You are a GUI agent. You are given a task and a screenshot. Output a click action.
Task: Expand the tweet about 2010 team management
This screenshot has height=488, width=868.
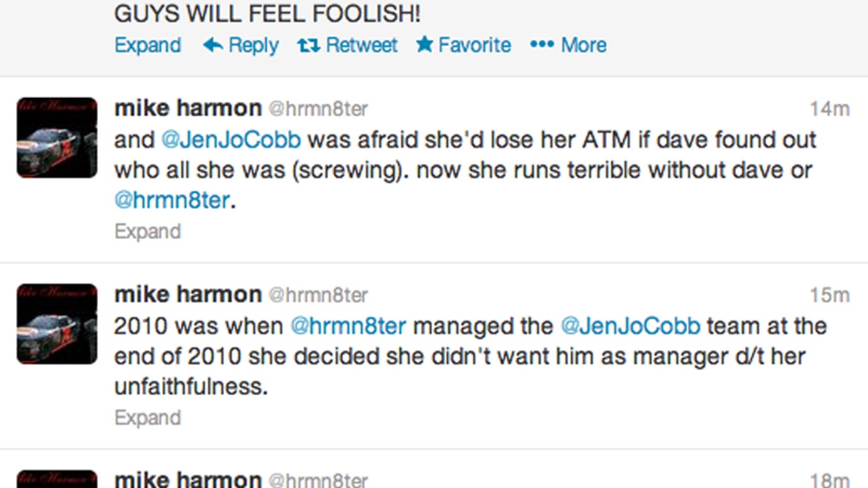[x=147, y=417]
